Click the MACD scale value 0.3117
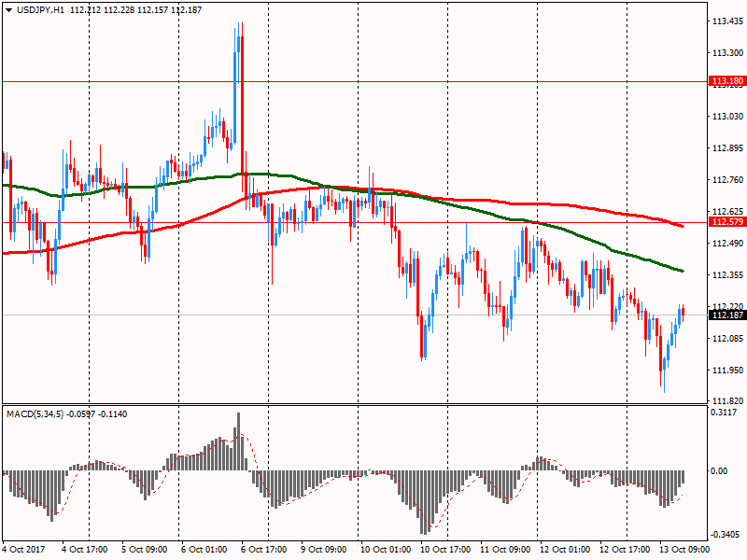Screen dimensions: 747x560 724,413
